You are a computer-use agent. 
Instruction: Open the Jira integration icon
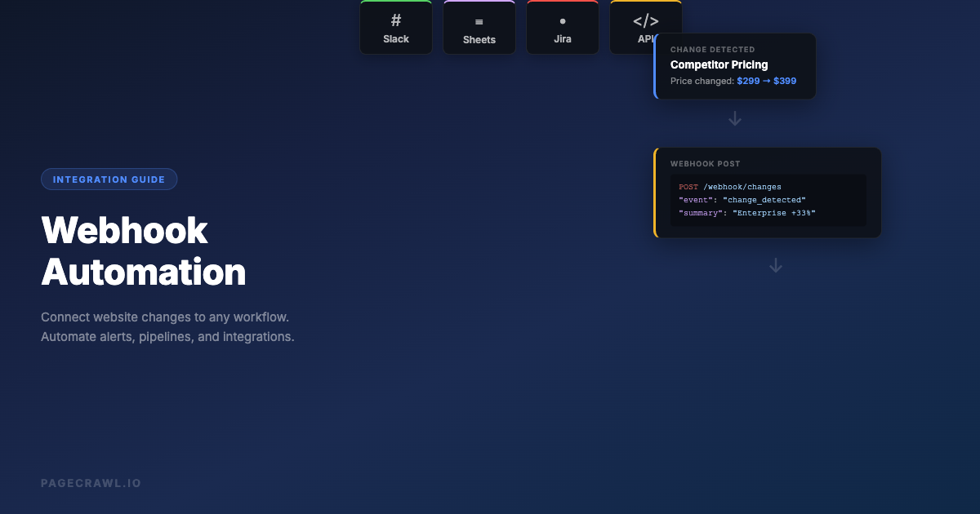(x=562, y=27)
